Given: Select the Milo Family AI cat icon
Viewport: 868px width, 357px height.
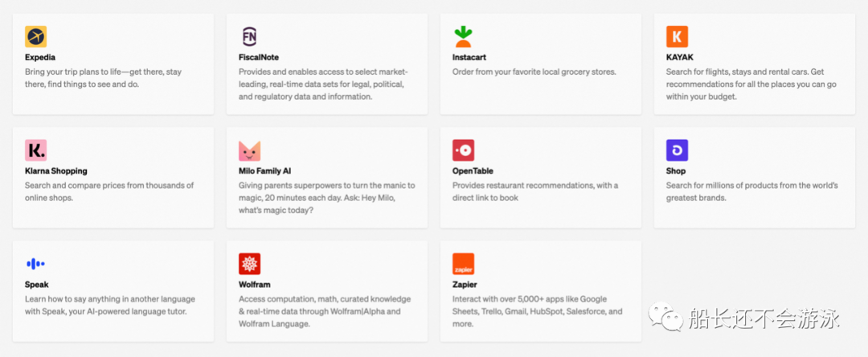Looking at the screenshot, I should click(250, 150).
